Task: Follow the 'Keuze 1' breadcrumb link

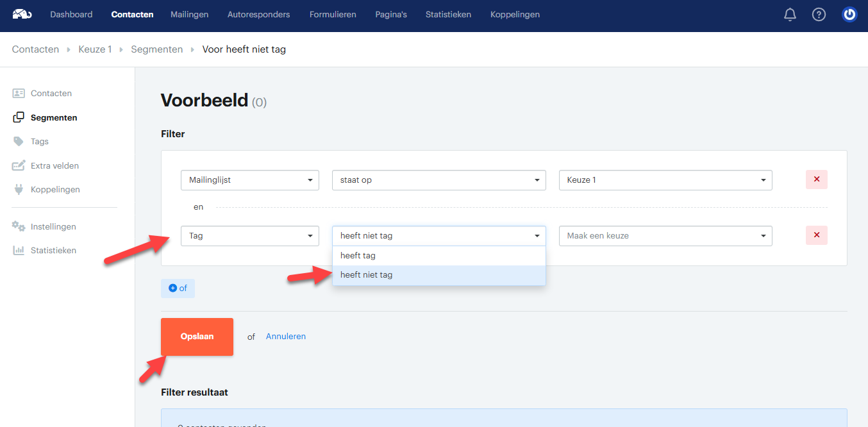Action: [95, 49]
